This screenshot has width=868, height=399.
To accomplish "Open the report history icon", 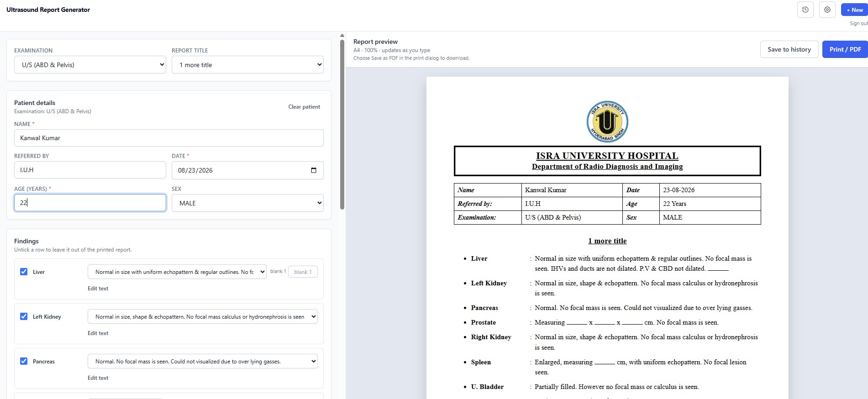I will coord(805,10).
